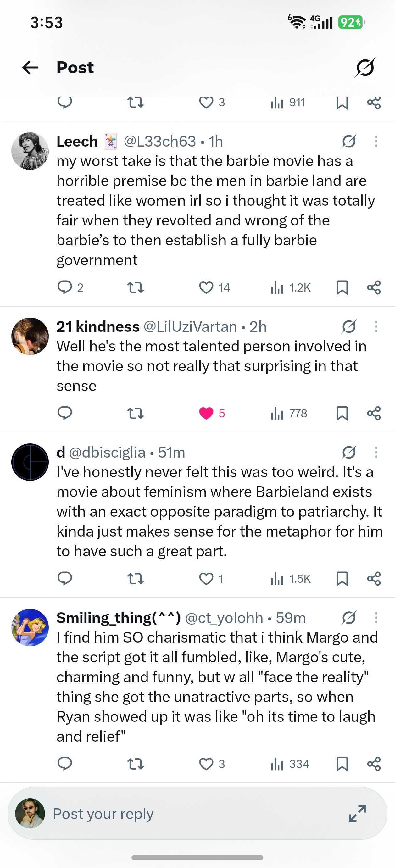This screenshot has width=395, height=868.
Task: Open Grok icon in the top header
Action: [365, 67]
